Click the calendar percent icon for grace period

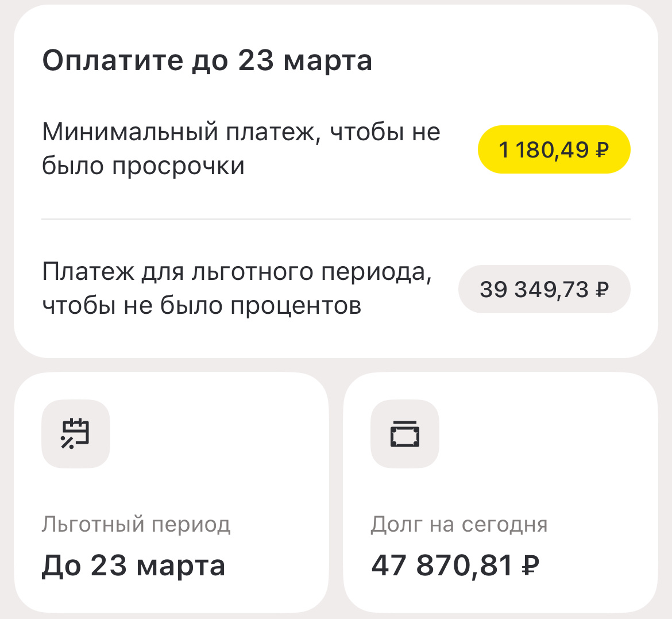click(x=76, y=434)
